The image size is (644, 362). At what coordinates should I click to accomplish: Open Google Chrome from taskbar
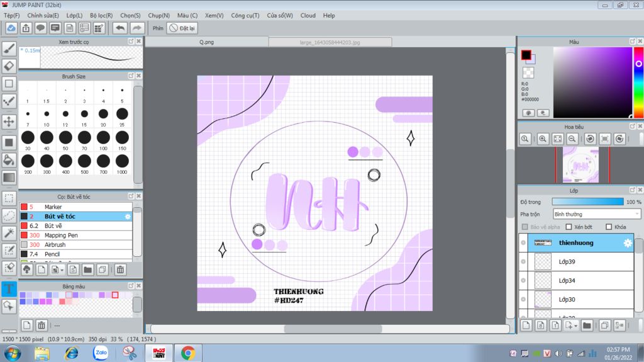pyautogui.click(x=188, y=353)
